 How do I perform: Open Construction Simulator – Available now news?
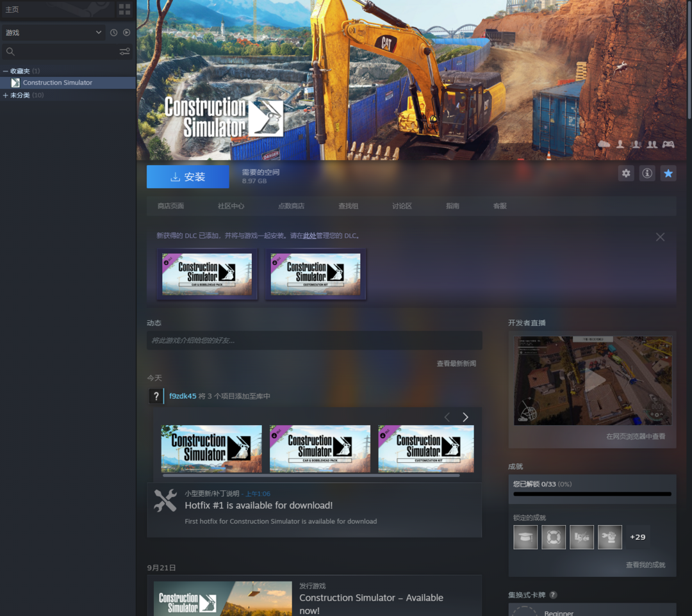tap(371, 604)
